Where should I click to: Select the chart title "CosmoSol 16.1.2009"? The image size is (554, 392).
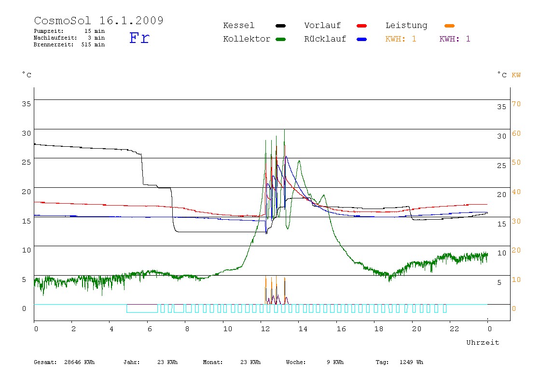[x=99, y=20]
